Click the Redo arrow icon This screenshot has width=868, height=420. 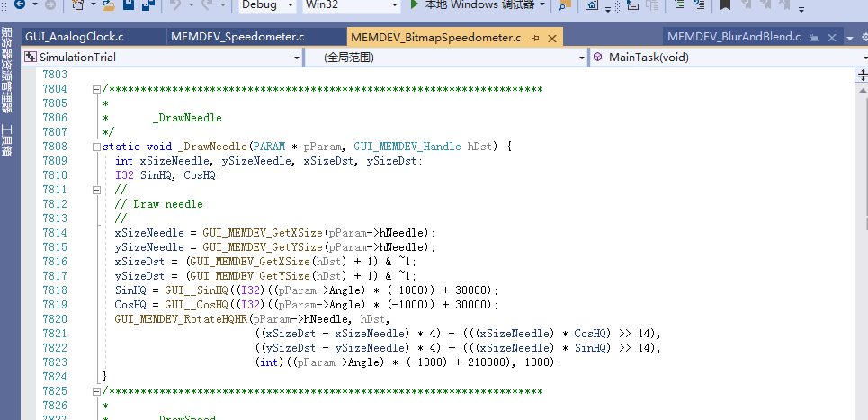click(x=207, y=4)
